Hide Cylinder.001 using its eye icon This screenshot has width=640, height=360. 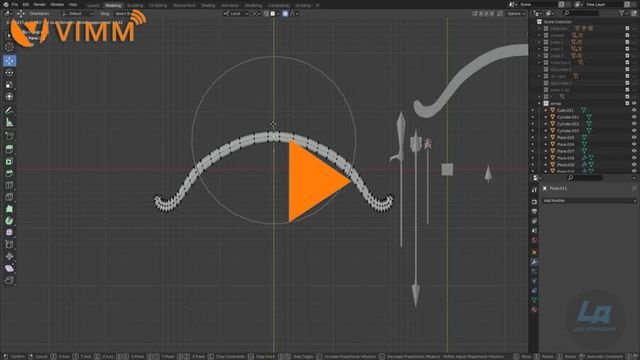634,117
